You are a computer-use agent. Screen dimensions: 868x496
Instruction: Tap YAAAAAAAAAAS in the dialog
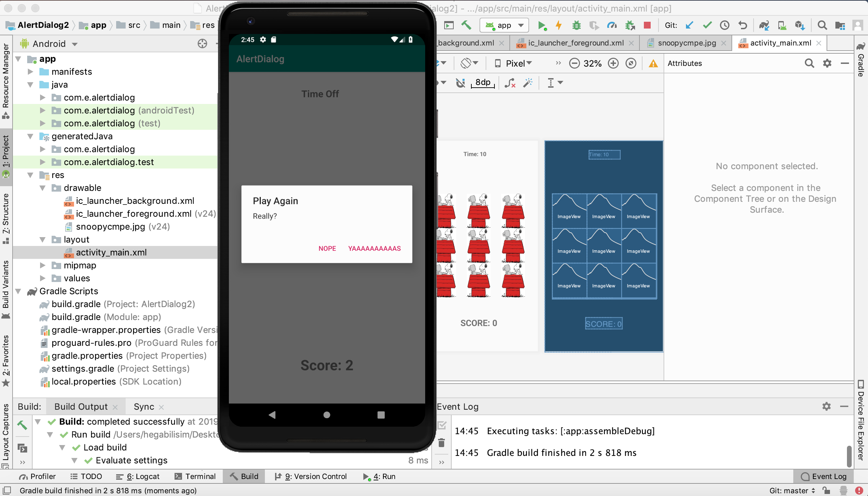374,248
